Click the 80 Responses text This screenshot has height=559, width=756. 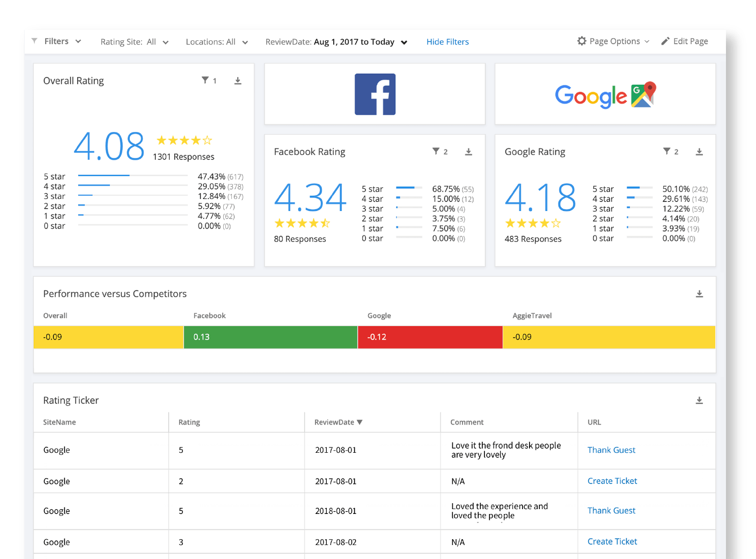pos(300,239)
